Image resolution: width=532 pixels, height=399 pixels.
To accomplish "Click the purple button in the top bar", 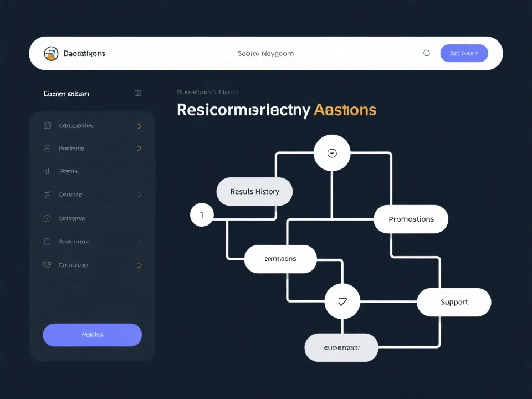I will (464, 53).
